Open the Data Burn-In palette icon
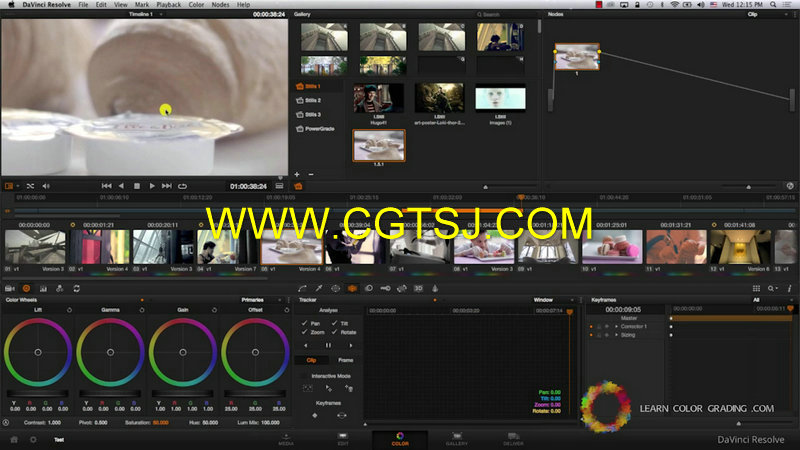 pyautogui.click(x=435, y=288)
